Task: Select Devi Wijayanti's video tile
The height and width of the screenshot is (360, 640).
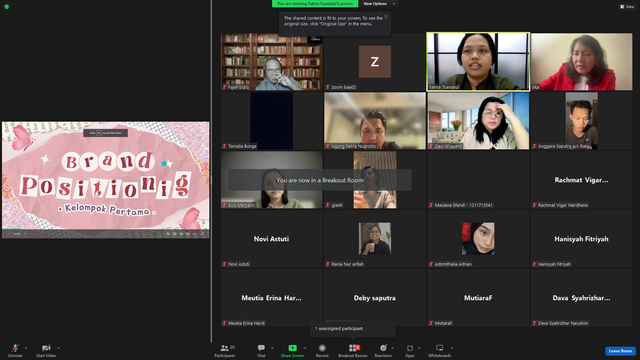Action: point(478,121)
